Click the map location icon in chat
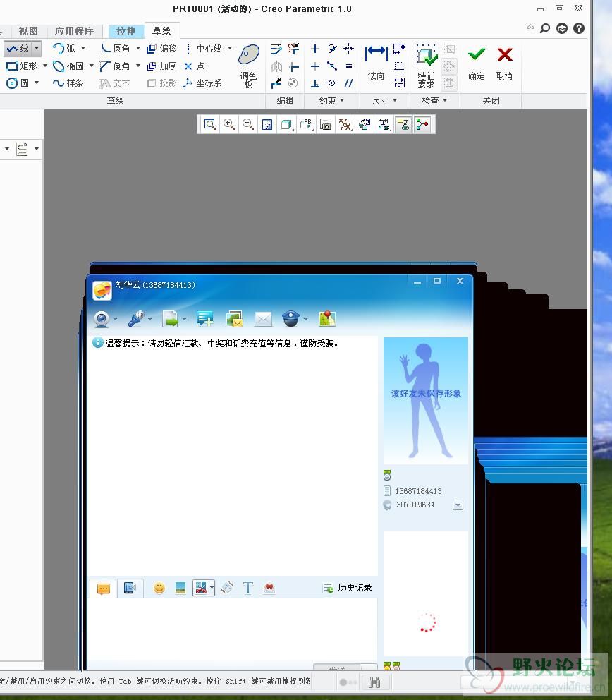Viewport: 612px width, 700px height. coord(327,319)
